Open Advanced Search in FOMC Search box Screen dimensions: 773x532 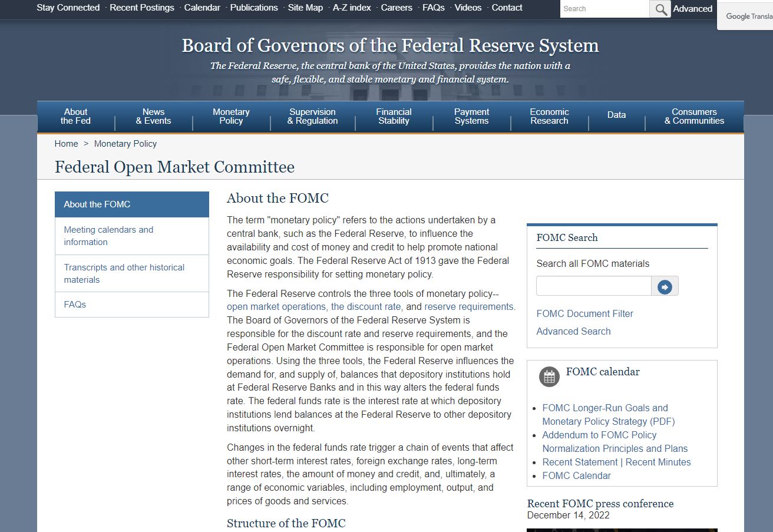573,332
